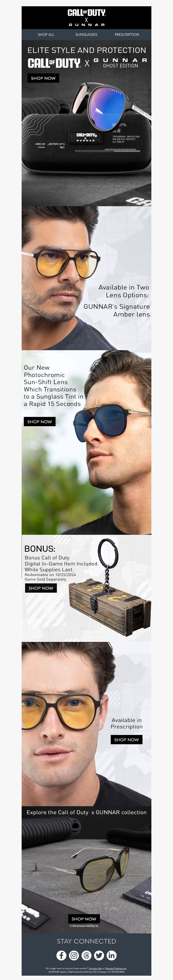Open the Facebook social icon
Image resolution: width=173 pixels, height=980 pixels.
tap(61, 955)
